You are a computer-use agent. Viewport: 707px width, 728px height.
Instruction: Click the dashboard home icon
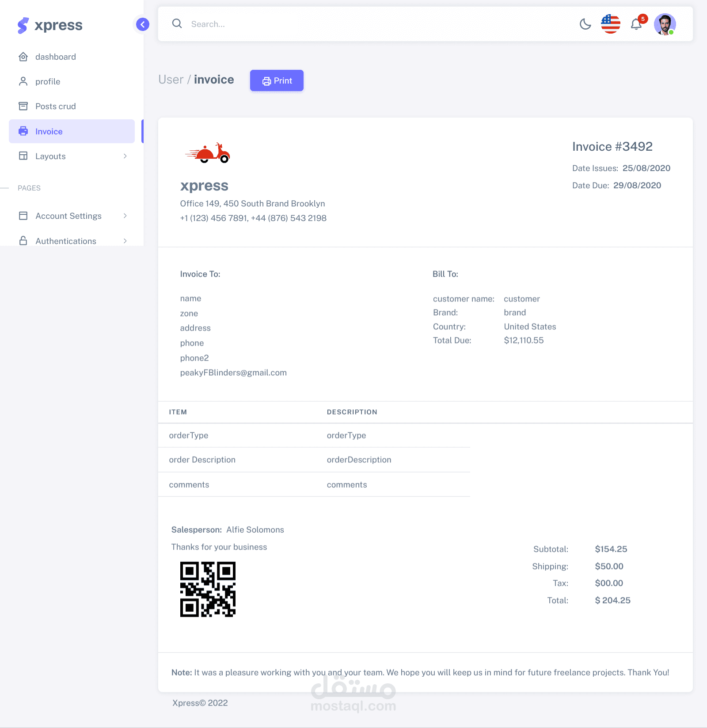pos(23,57)
